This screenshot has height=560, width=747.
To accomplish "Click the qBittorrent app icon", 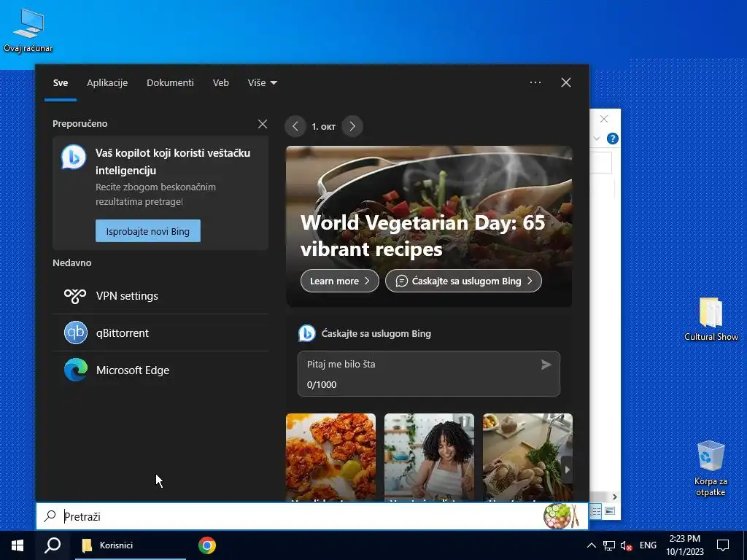I will click(76, 332).
